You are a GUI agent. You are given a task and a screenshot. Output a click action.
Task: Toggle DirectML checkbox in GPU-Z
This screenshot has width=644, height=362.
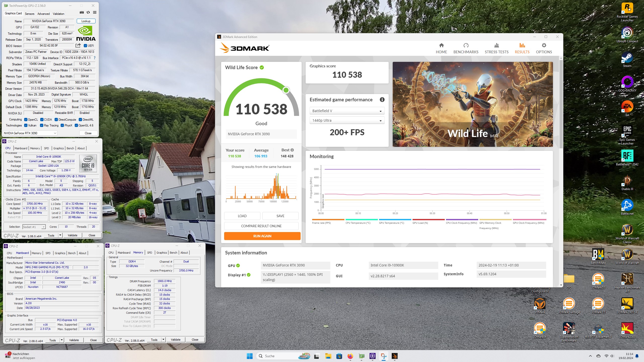coord(80,120)
